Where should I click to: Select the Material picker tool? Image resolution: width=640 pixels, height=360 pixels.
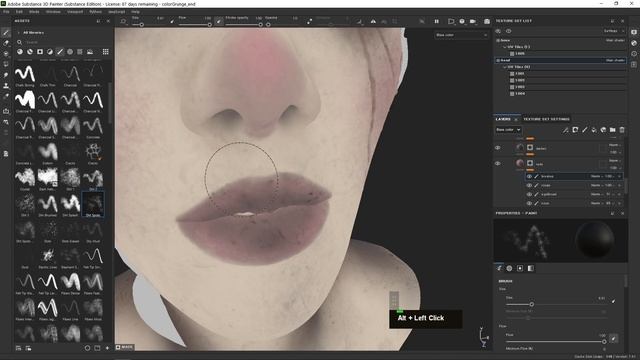point(6,97)
